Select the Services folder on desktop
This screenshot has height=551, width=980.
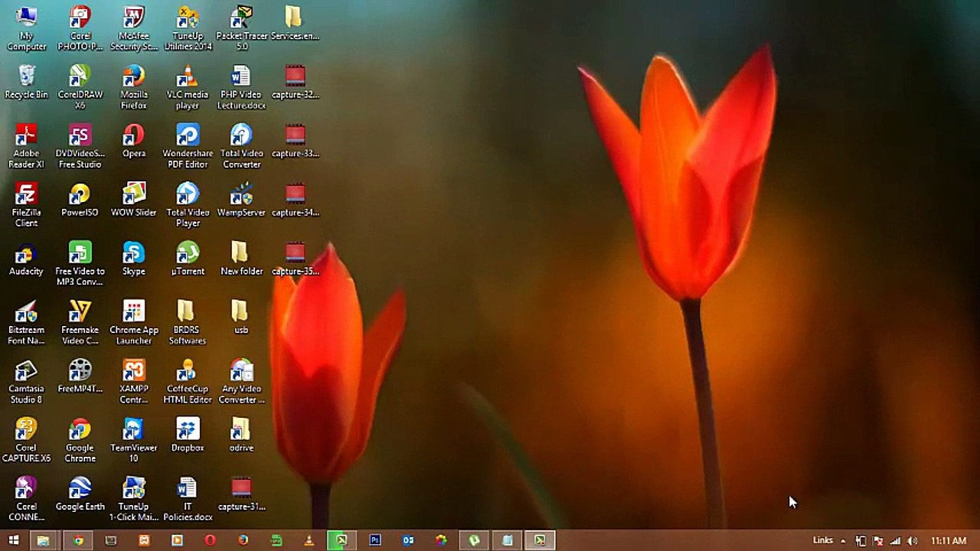[295, 23]
